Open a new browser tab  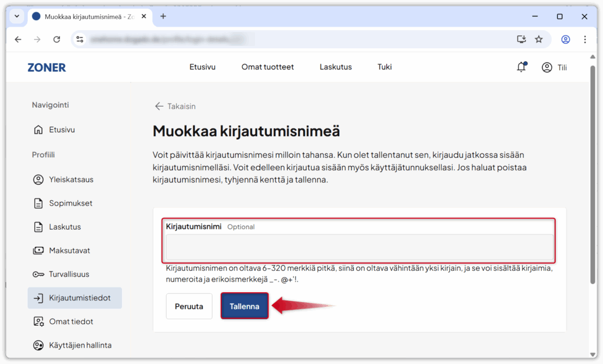(163, 16)
